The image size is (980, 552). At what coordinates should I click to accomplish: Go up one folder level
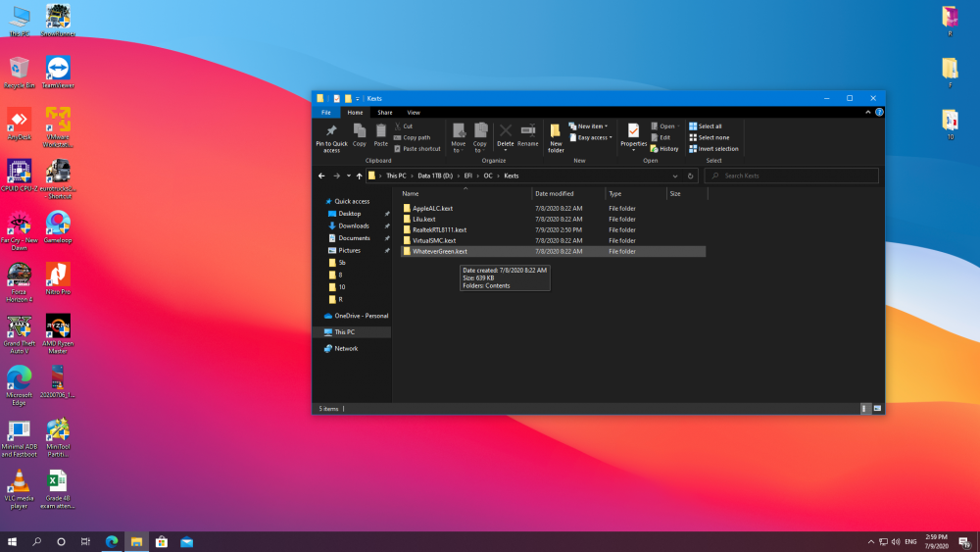[x=360, y=176]
